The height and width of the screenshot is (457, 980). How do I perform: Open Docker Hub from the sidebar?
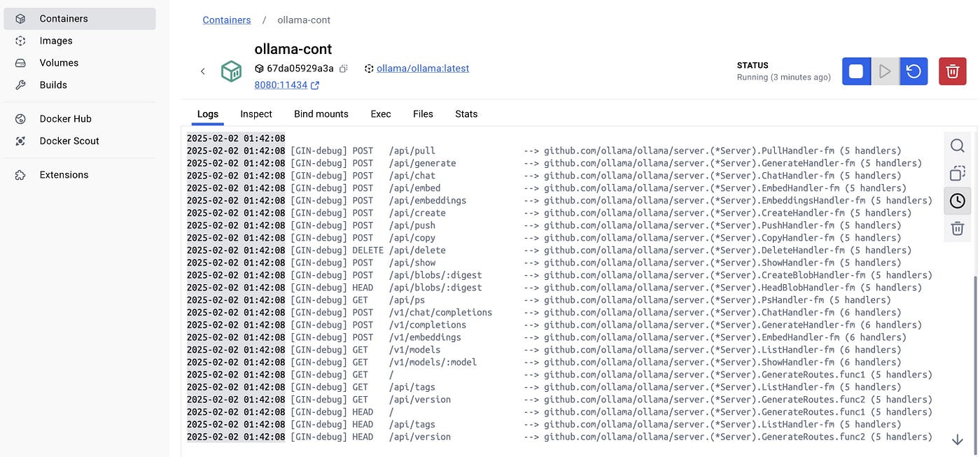point(80,119)
